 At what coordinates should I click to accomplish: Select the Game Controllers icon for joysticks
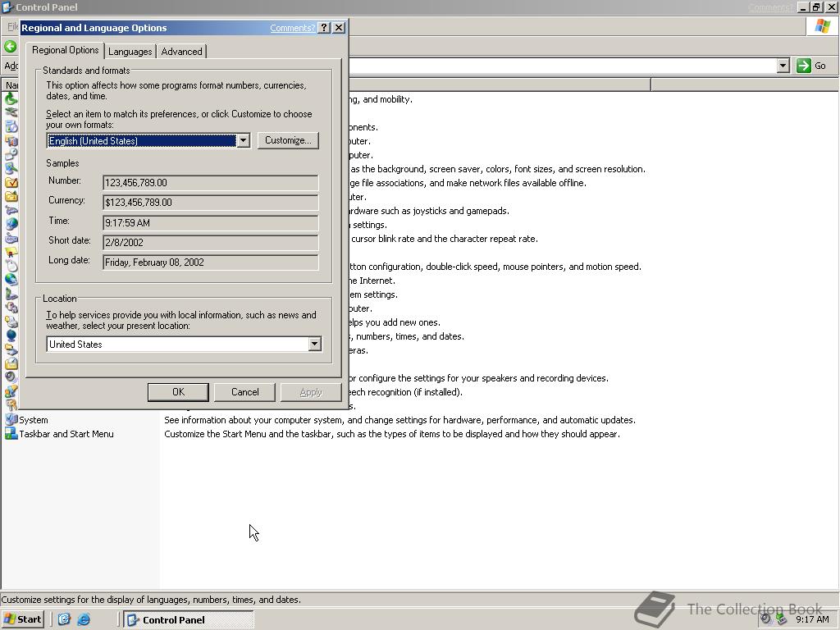coord(11,210)
